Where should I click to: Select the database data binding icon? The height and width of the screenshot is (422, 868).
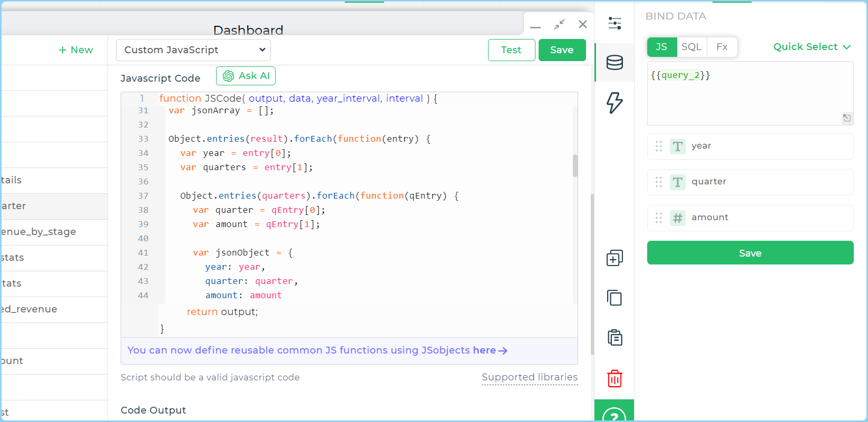pyautogui.click(x=615, y=63)
